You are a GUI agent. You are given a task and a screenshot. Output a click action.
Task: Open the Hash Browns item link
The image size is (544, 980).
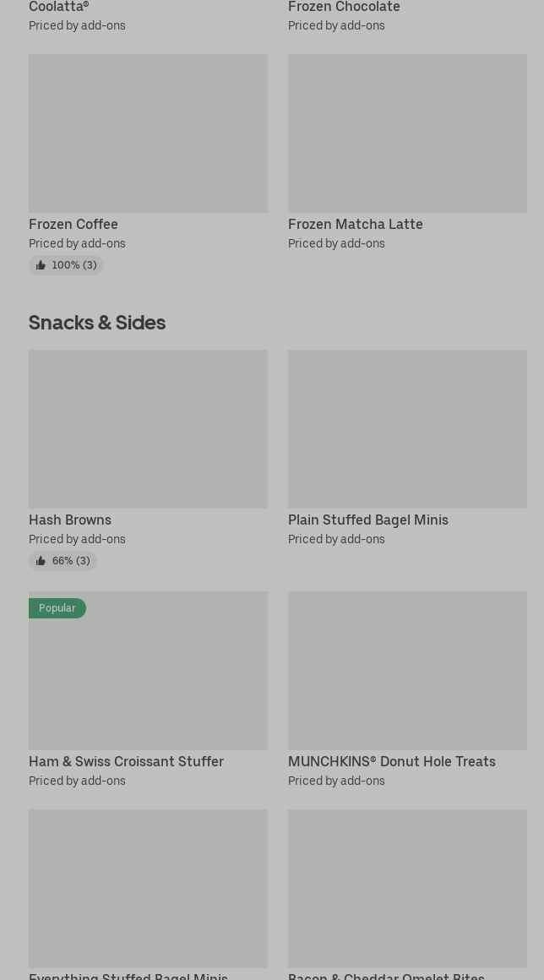tap(70, 520)
